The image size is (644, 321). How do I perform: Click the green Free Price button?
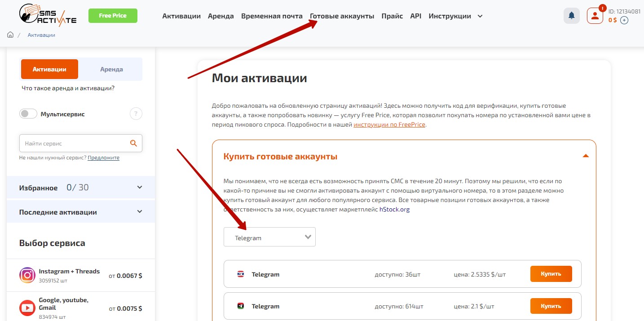pyautogui.click(x=113, y=16)
